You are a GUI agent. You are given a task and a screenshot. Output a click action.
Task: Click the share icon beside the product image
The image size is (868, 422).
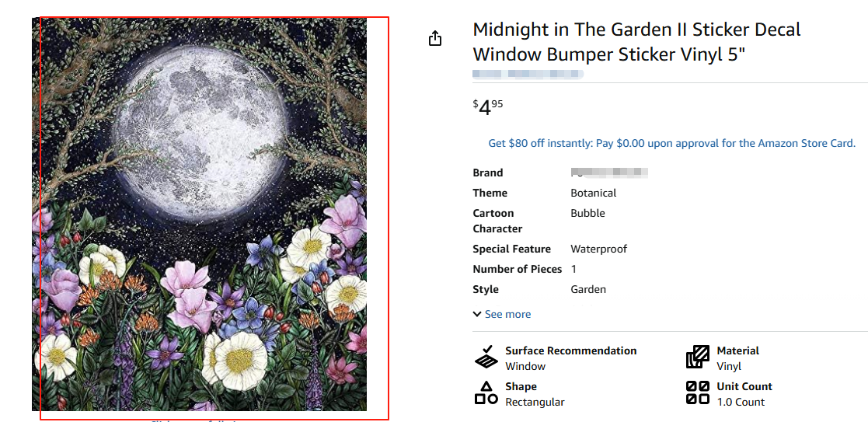tap(435, 38)
